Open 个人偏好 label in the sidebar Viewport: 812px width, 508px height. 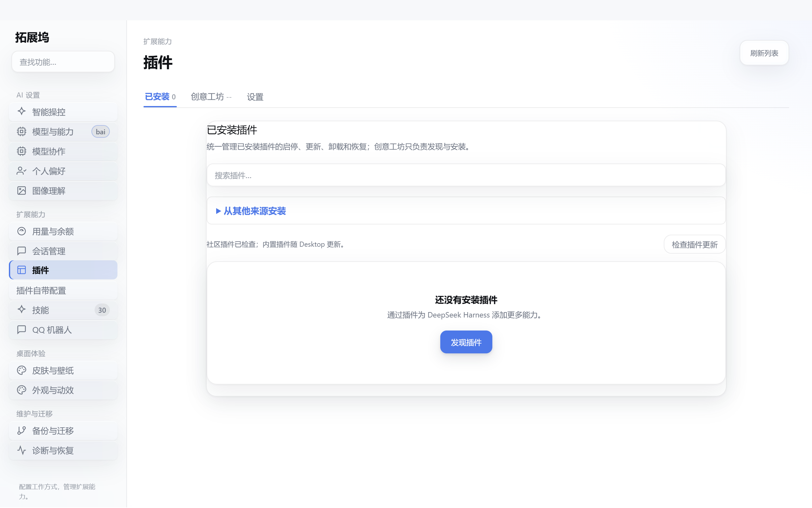coord(49,171)
